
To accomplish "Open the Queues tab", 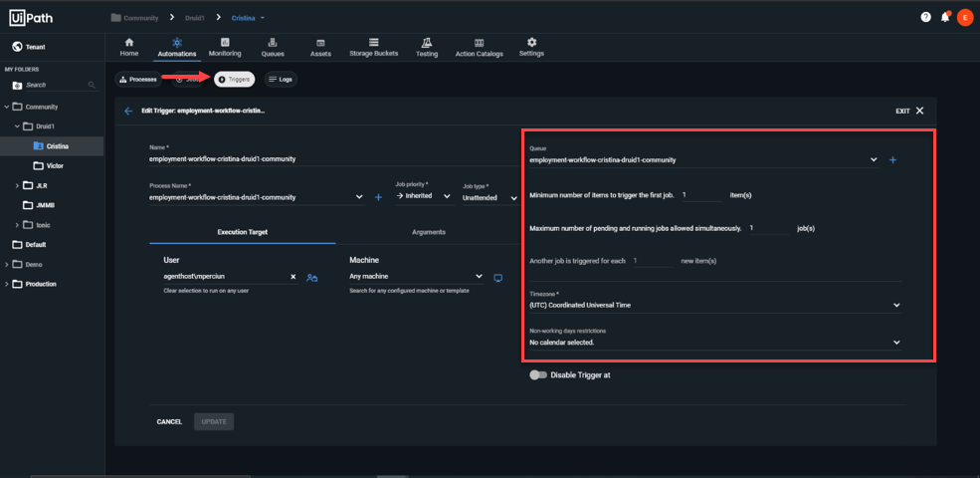I will [273, 48].
